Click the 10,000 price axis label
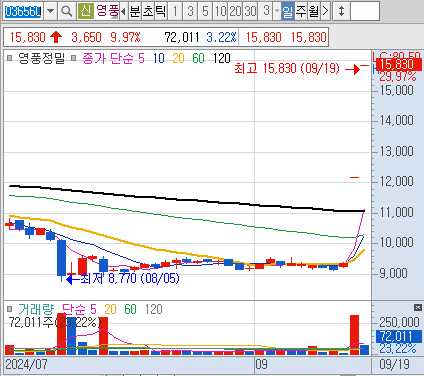Screen dimensions: 424x376 tap(397, 242)
